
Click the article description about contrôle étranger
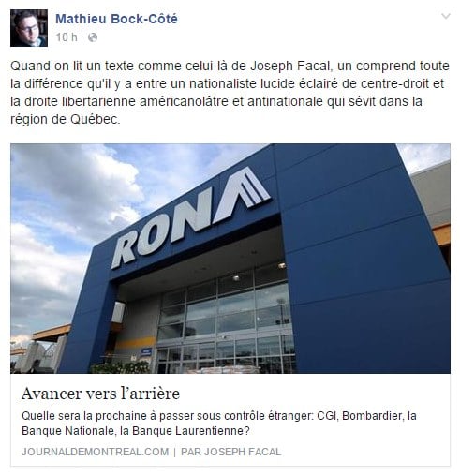tap(219, 424)
